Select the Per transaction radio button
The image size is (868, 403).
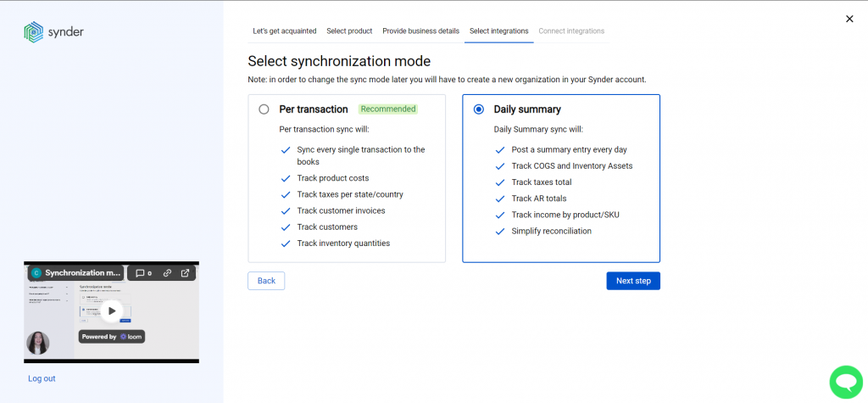[264, 109]
